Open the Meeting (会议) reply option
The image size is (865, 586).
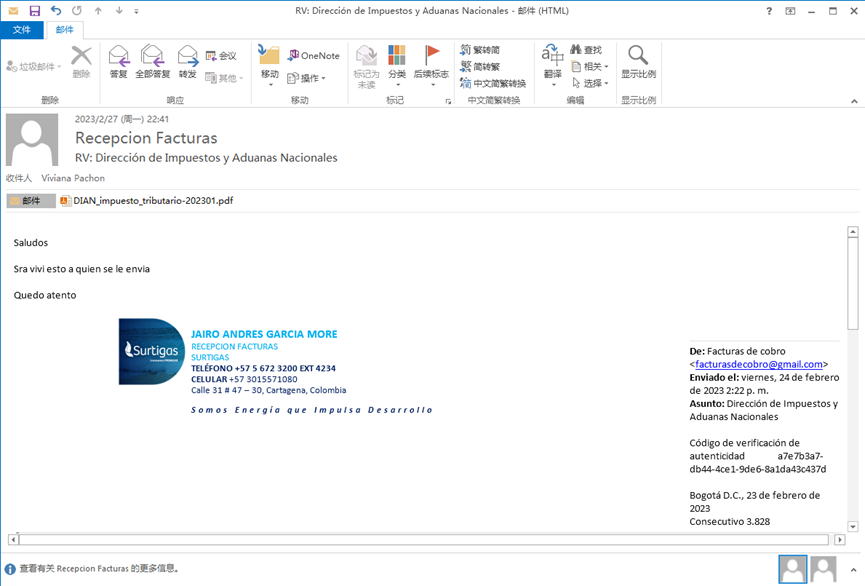221,56
